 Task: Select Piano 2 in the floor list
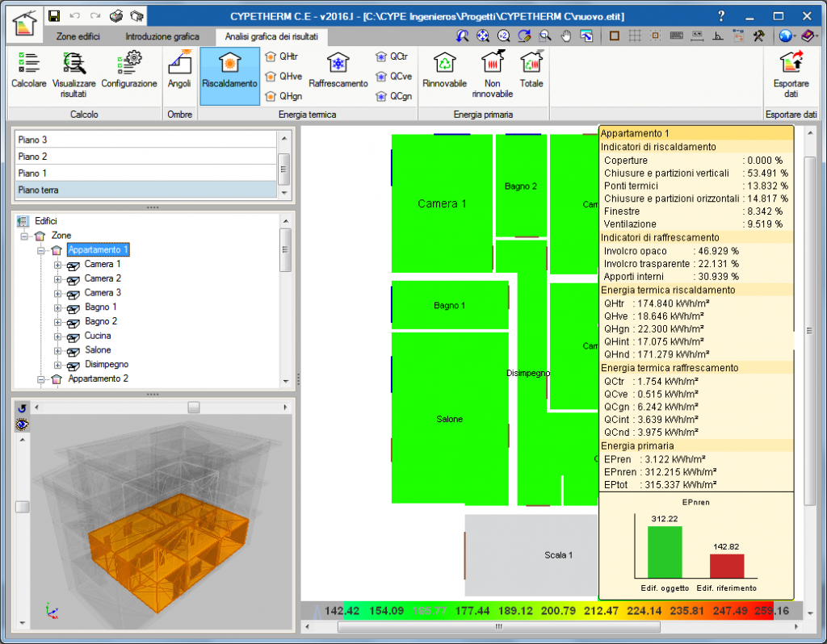tap(145, 157)
